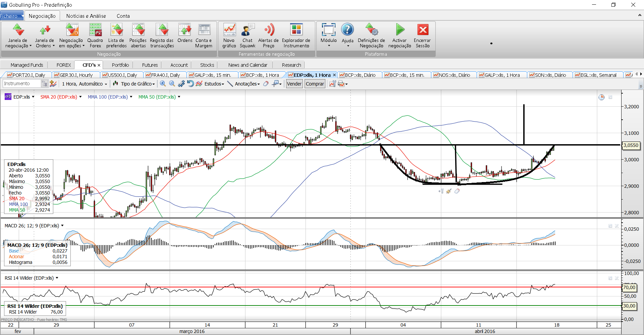644x335 pixels.
Task: Switch to Notícias e Análise ribbon tab
Action: [86, 16]
